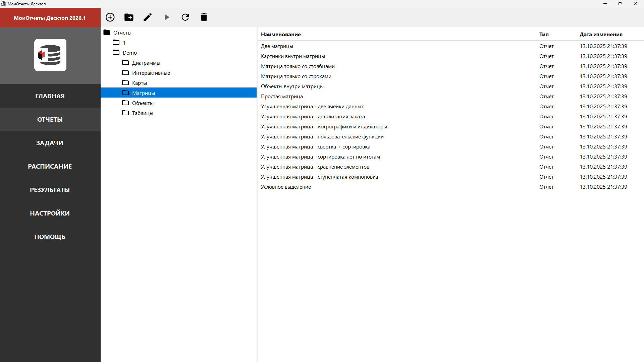Image resolution: width=644 pixels, height=362 pixels.
Task: Open НАСТРОЙКИ in the sidebar
Action: pyautogui.click(x=50, y=213)
